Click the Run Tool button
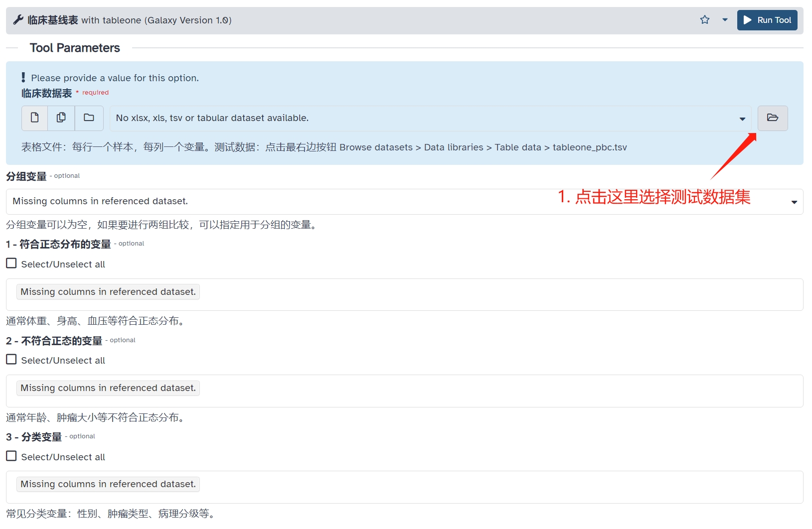This screenshot has width=812, height=529. [x=767, y=20]
